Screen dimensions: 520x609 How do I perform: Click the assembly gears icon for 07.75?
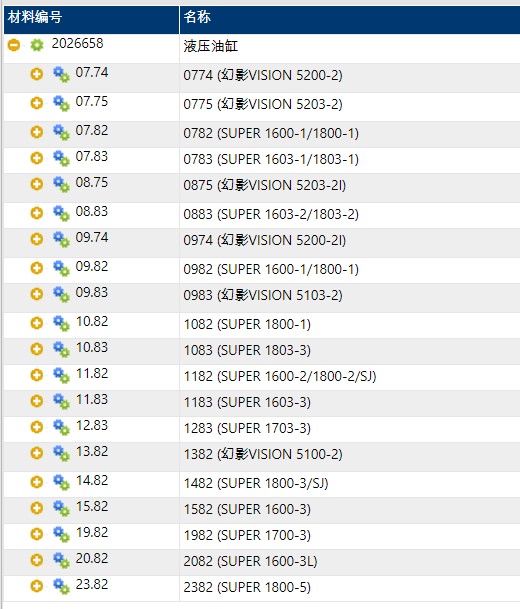click(61, 103)
